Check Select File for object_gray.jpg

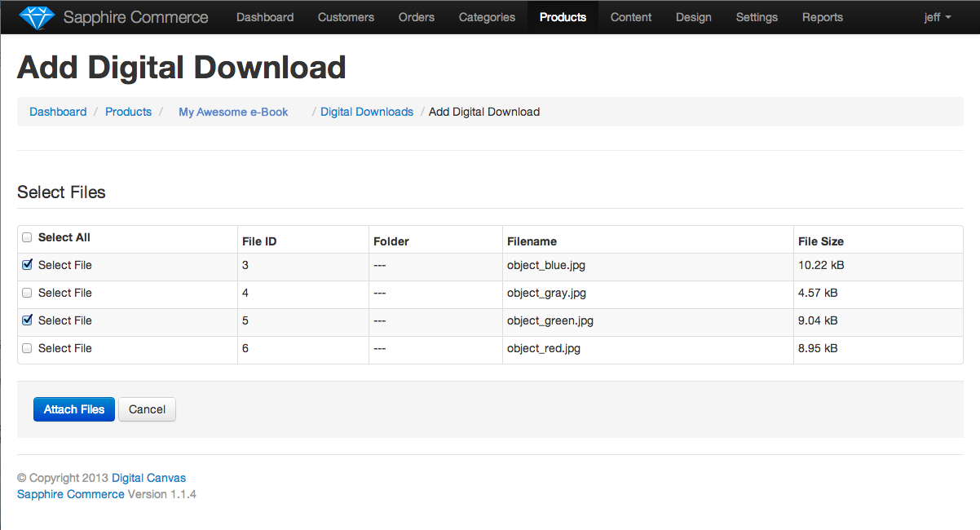click(27, 293)
